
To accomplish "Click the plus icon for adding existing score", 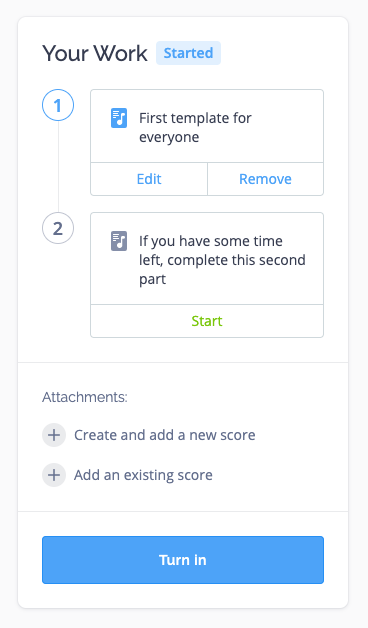I will 54,475.
